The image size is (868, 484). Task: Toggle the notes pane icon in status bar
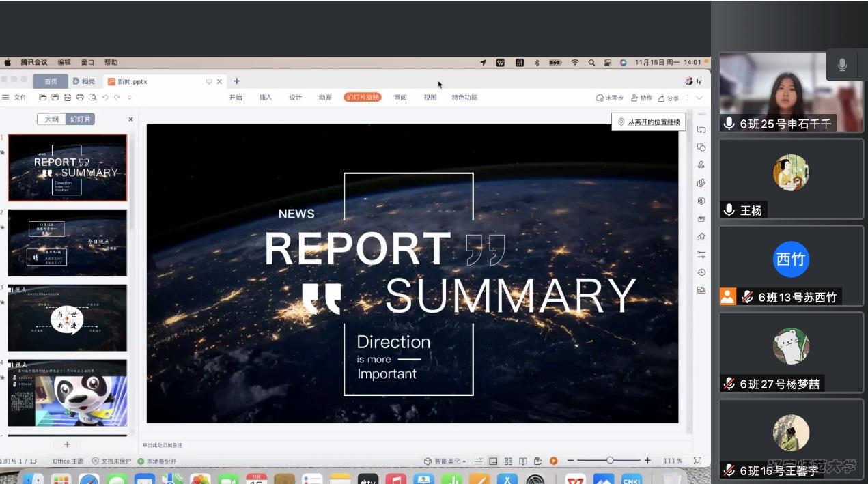(479, 461)
